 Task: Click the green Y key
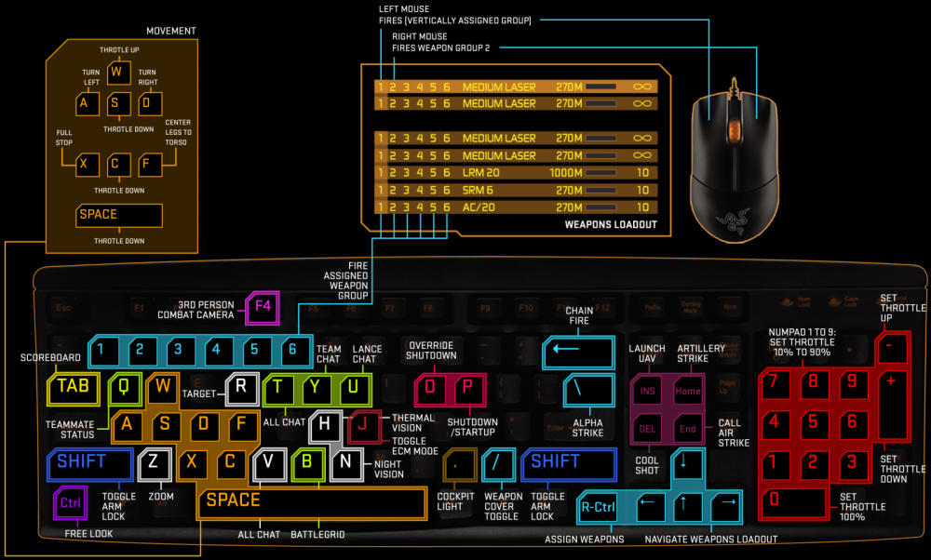coord(316,389)
